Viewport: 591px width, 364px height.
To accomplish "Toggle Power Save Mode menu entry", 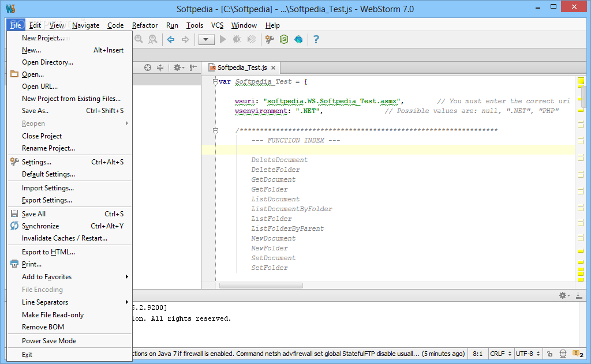I will coord(70,341).
